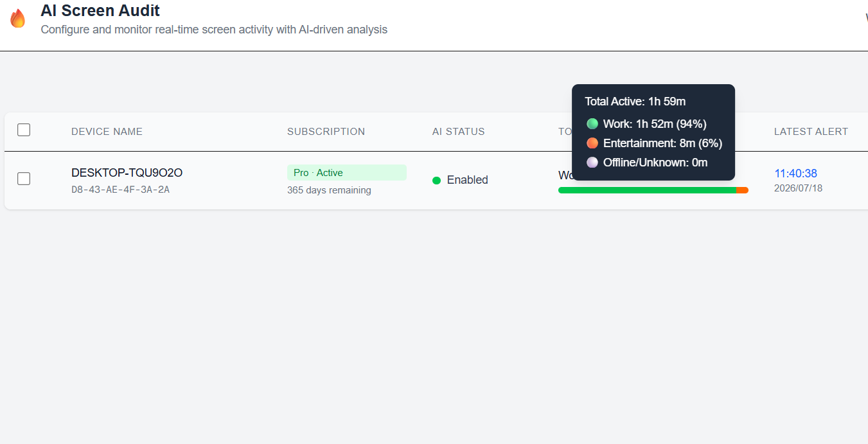
Task: Click the MAC address D8-43-AE-4F-3A-2A
Action: click(x=121, y=190)
